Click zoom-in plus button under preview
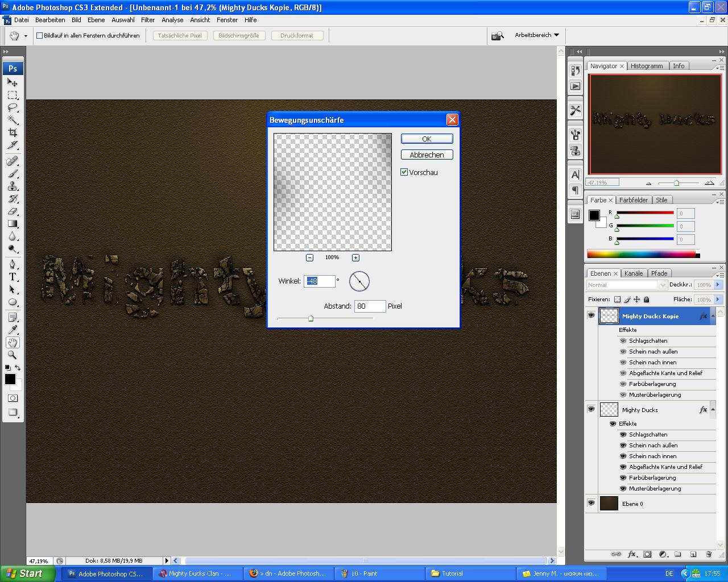This screenshot has height=582, width=728. point(355,257)
